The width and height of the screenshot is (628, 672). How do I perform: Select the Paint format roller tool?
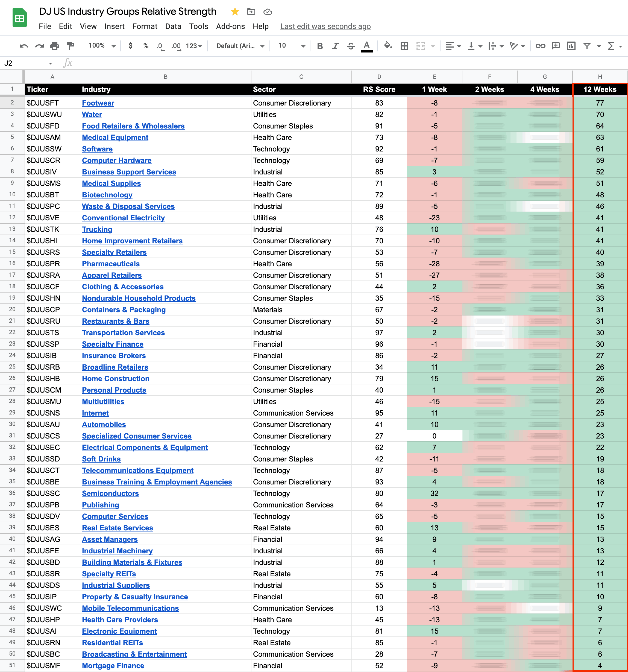click(x=70, y=46)
